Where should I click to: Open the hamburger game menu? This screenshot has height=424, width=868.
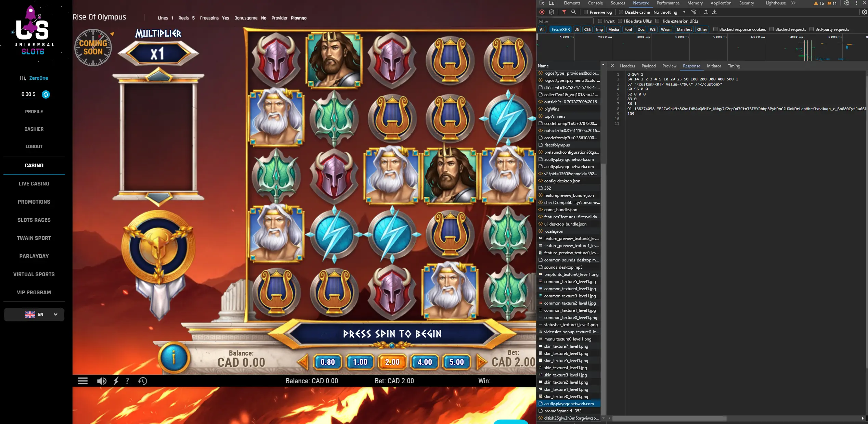click(82, 381)
